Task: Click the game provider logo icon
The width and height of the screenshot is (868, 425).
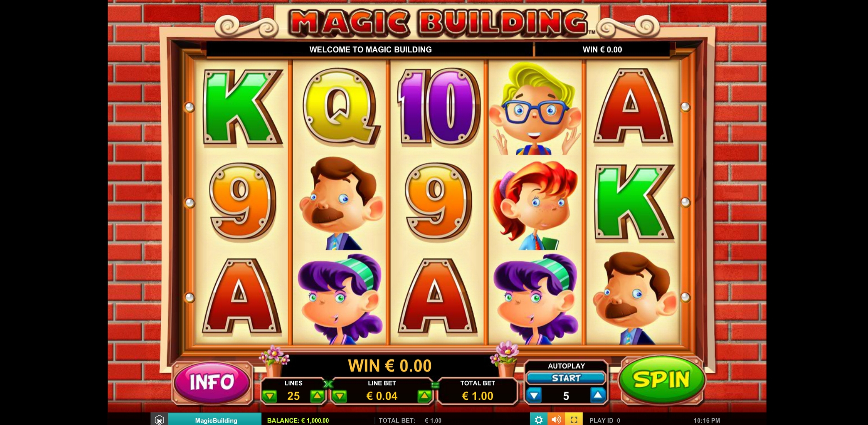Action: 159,420
